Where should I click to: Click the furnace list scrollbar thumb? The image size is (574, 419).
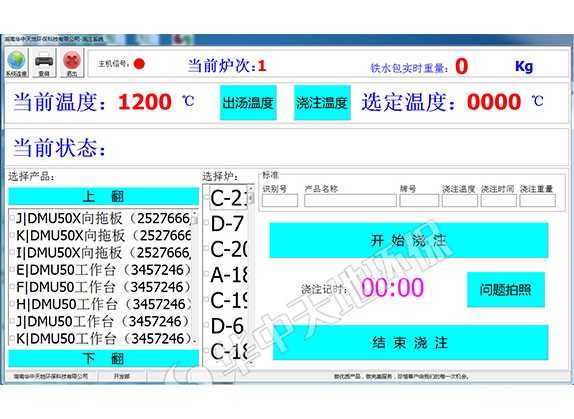(251, 198)
